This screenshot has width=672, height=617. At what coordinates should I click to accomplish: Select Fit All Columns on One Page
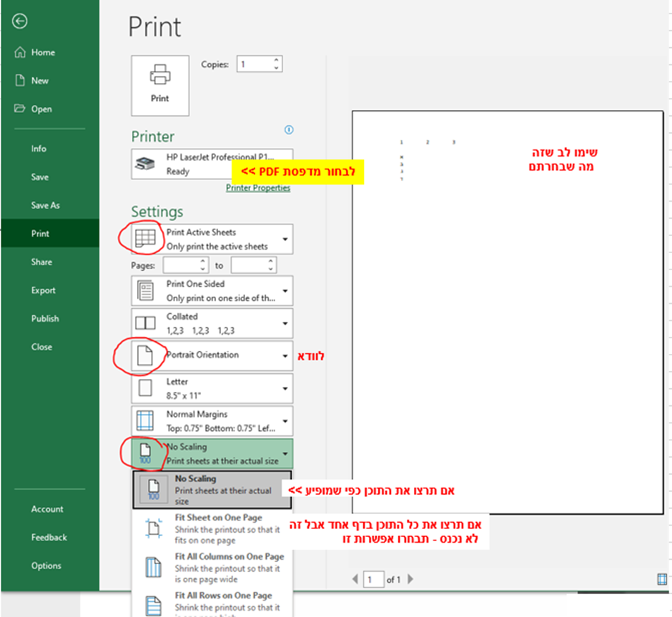[x=212, y=568]
